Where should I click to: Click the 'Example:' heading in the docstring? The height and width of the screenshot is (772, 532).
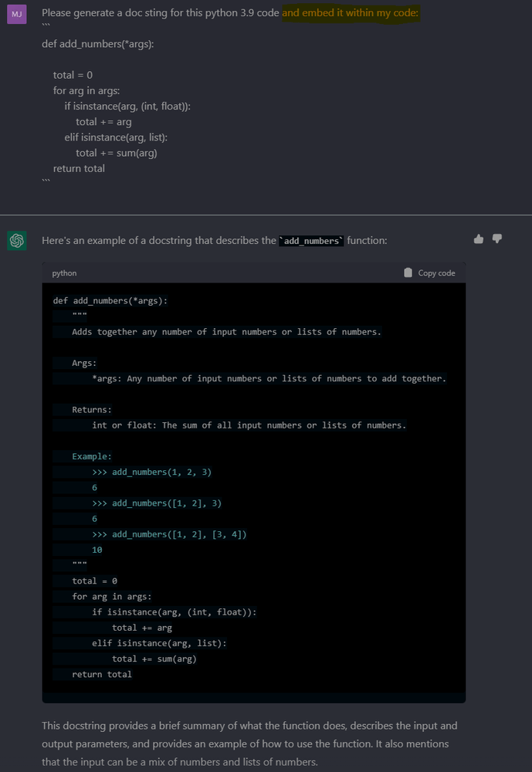click(92, 456)
